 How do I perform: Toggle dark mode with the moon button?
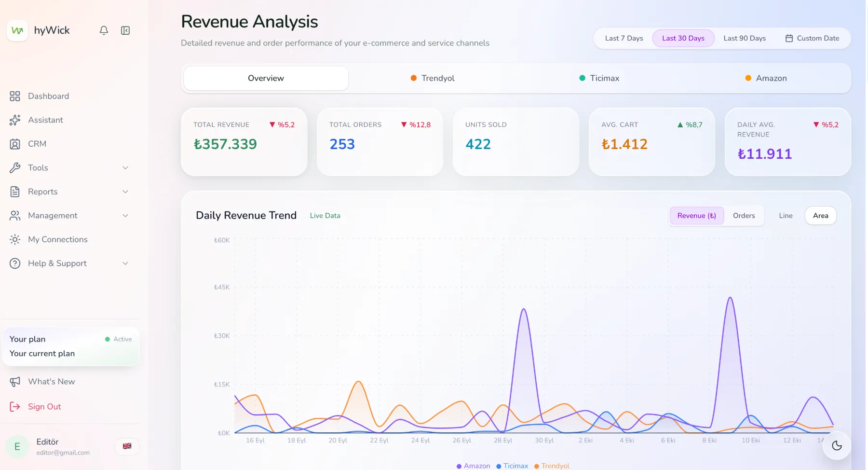837,446
